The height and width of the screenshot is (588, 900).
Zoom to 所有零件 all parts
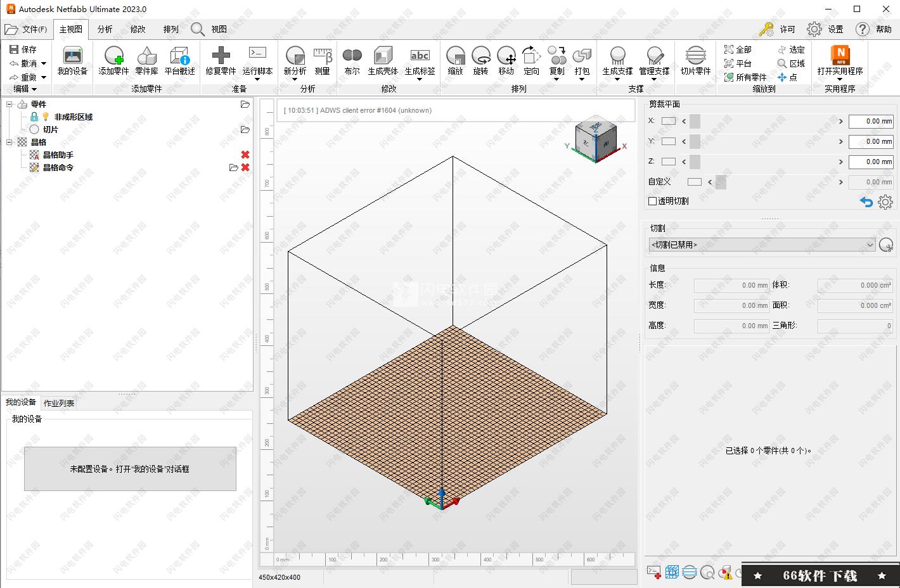coord(745,77)
